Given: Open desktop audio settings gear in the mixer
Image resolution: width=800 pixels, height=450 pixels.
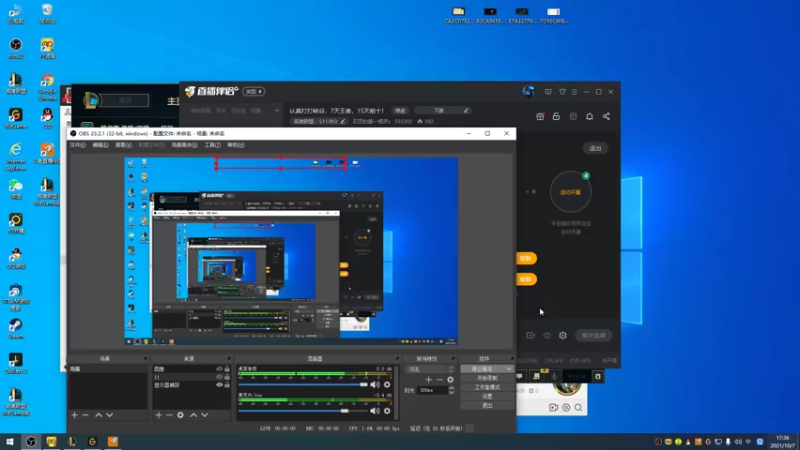Looking at the screenshot, I should (387, 385).
